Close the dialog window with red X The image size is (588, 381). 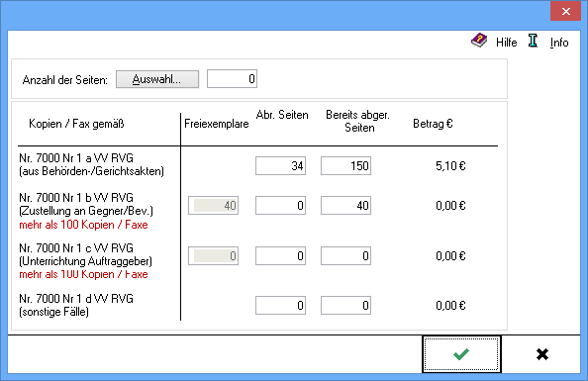pyautogui.click(x=565, y=11)
